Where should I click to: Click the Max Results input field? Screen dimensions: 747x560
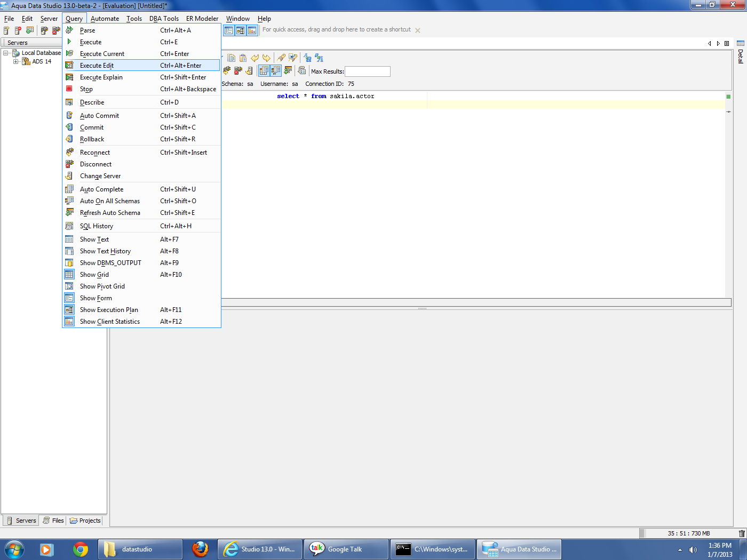[368, 71]
